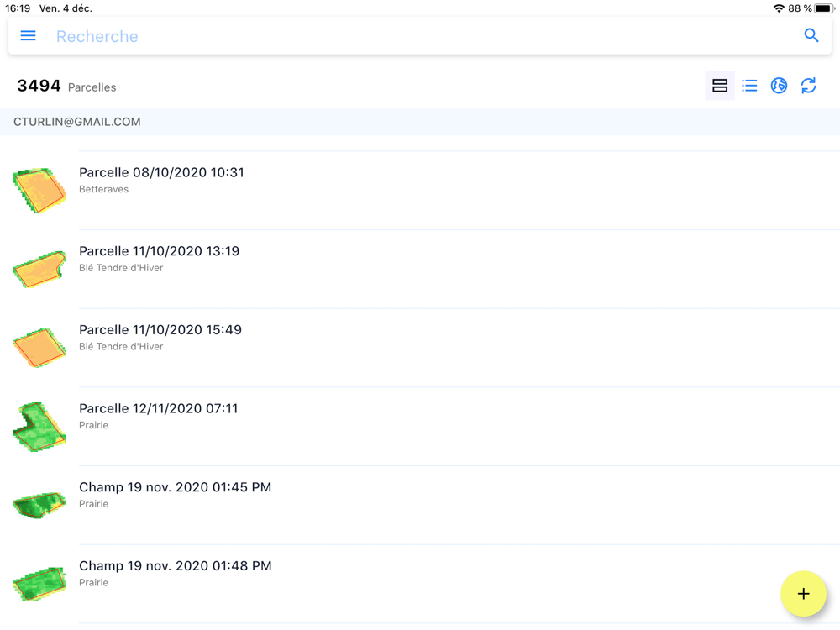Select Parcelle 11/10/2020 15:49 title
Viewport: 840px width, 630px height.
tap(160, 330)
